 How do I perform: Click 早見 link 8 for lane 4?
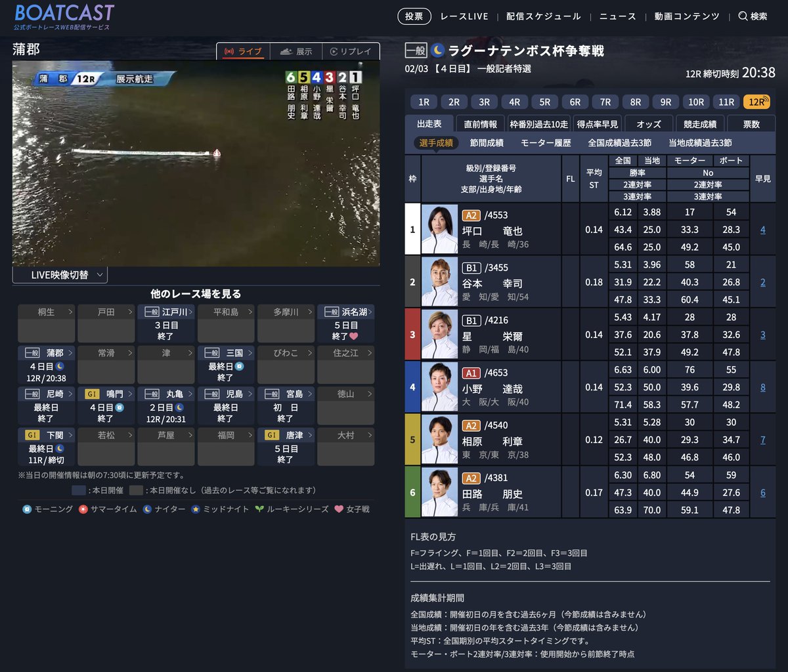[x=762, y=387]
